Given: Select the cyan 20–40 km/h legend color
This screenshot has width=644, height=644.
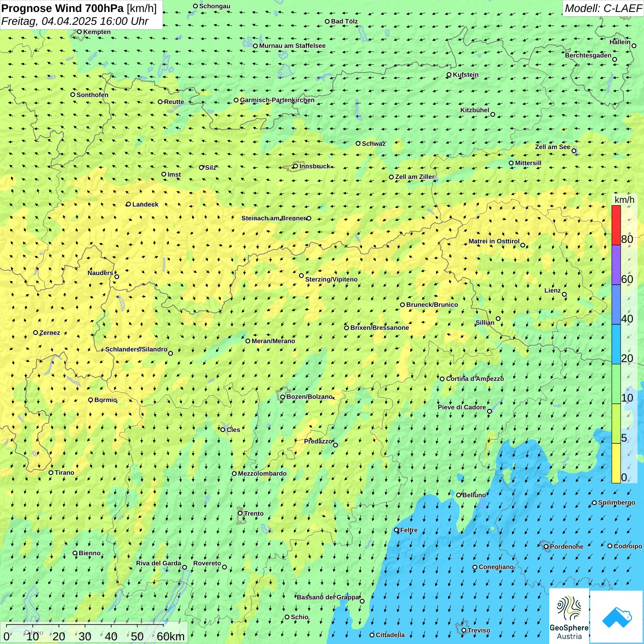Looking at the screenshot, I should [616, 344].
